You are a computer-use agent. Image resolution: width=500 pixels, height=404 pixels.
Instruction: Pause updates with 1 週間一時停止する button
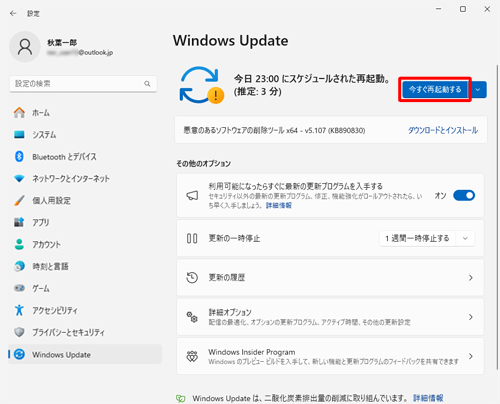417,238
